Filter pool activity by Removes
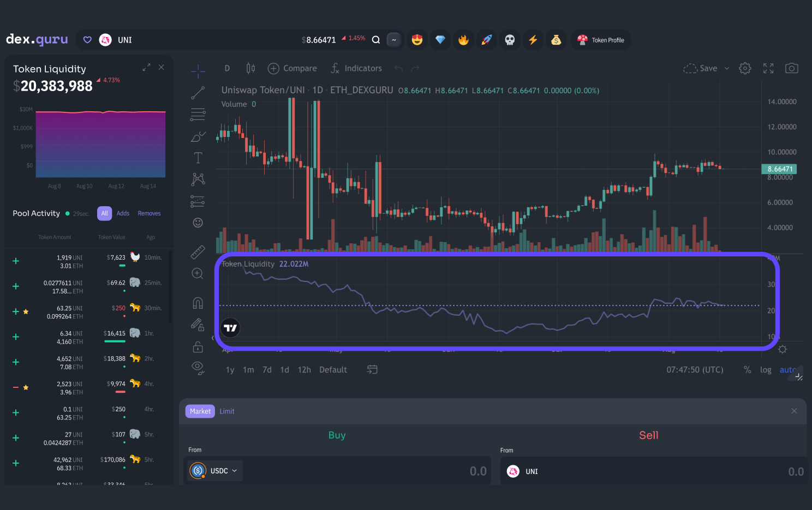This screenshot has width=812, height=510. point(149,213)
